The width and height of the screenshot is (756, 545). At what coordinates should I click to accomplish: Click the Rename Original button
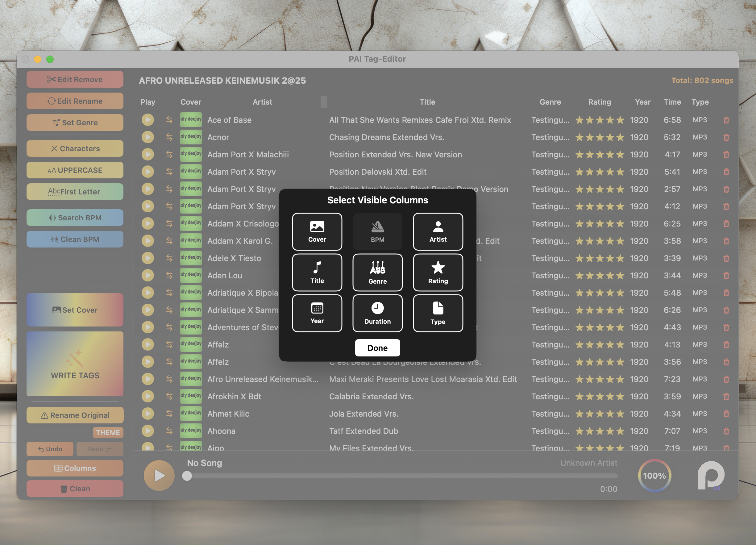[75, 415]
